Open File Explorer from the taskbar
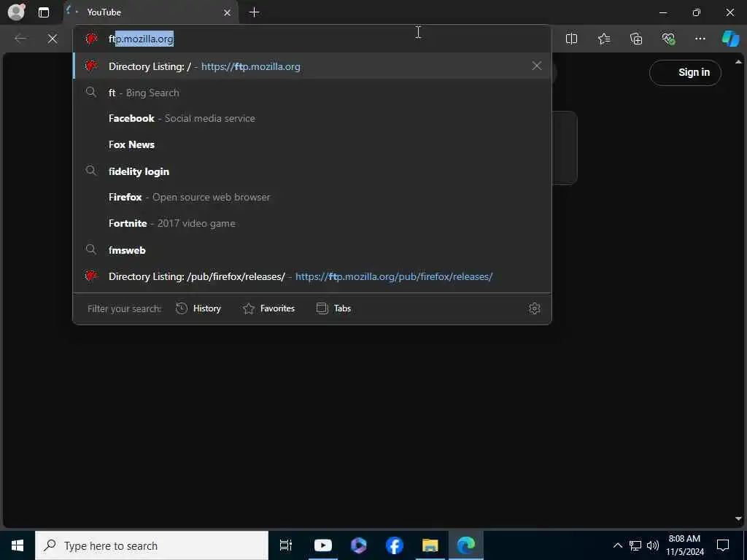 (430, 545)
